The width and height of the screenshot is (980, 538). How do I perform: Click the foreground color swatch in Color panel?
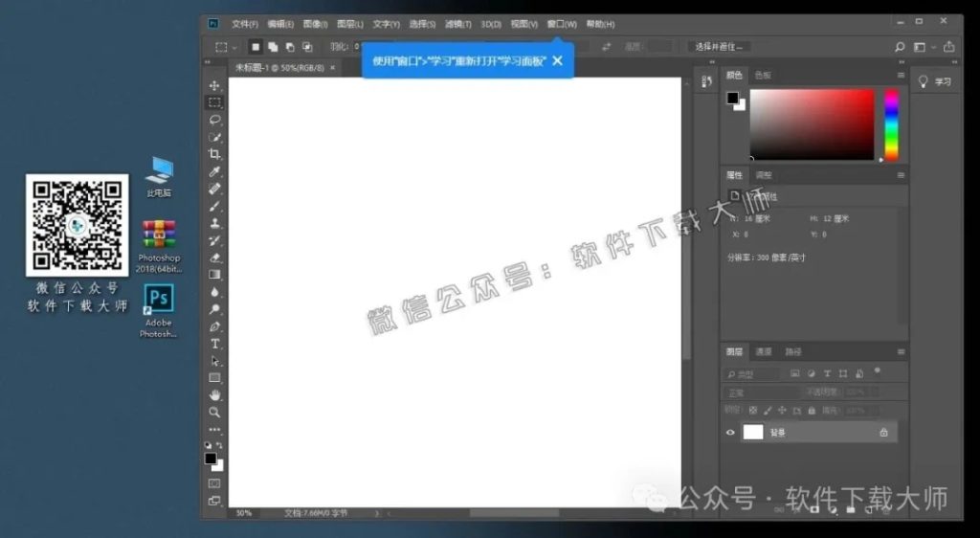pos(732,98)
